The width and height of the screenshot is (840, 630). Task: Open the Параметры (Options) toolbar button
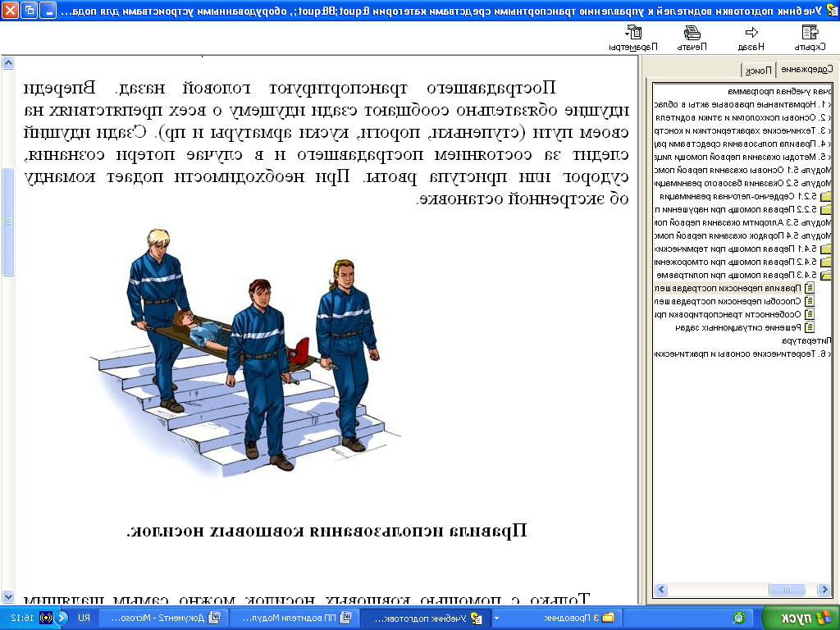tap(633, 38)
